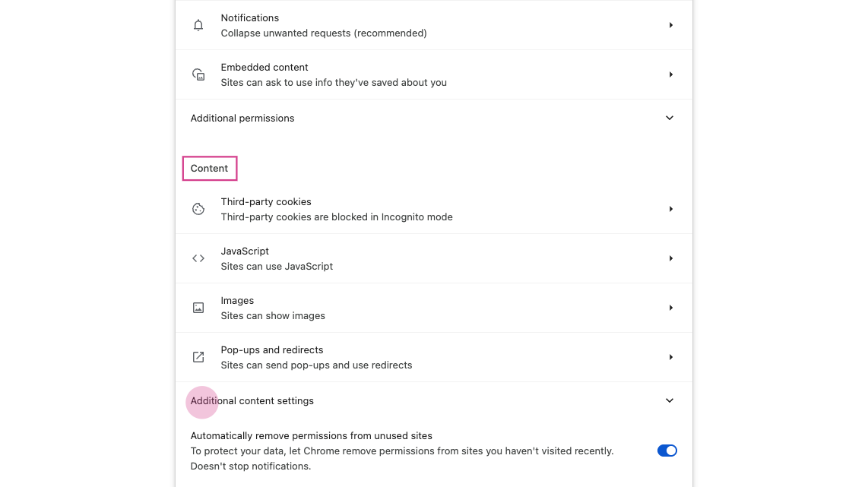The height and width of the screenshot is (487, 868).
Task: Open Pop-ups and redirects via its arrow
Action: [x=670, y=357]
